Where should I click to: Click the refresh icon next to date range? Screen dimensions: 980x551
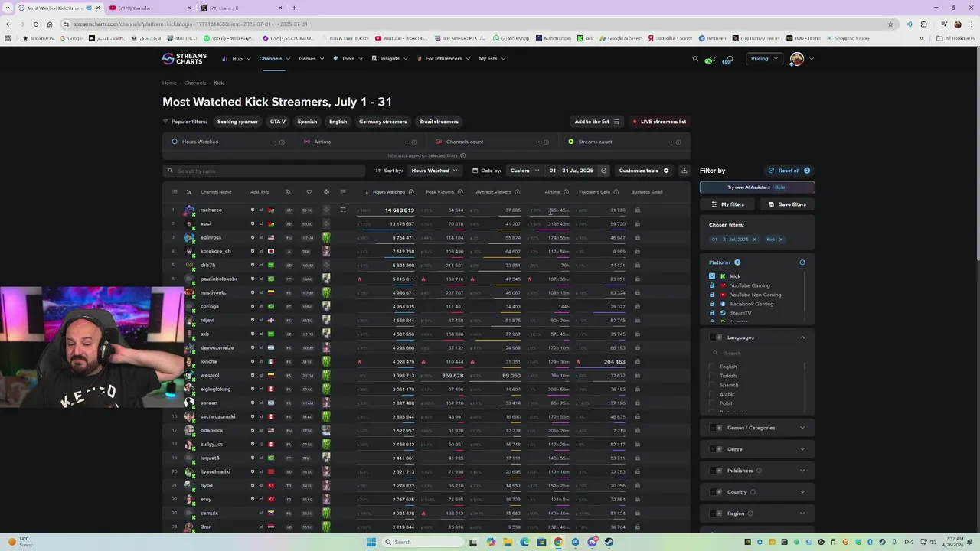tap(603, 171)
